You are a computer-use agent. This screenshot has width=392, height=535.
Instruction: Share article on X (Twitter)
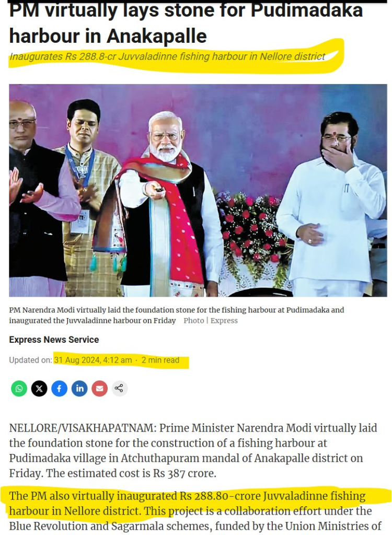pos(39,388)
